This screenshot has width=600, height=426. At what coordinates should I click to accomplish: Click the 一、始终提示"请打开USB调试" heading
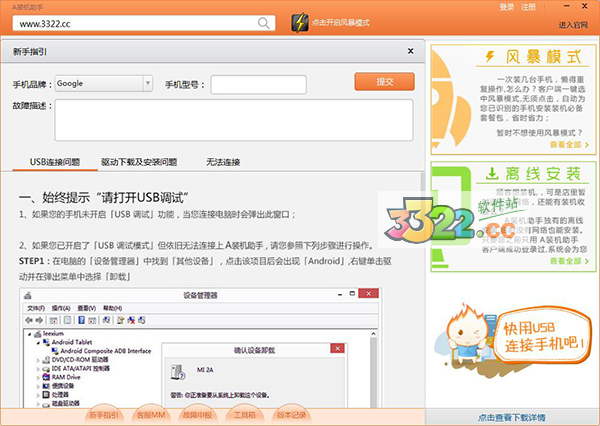point(104,197)
